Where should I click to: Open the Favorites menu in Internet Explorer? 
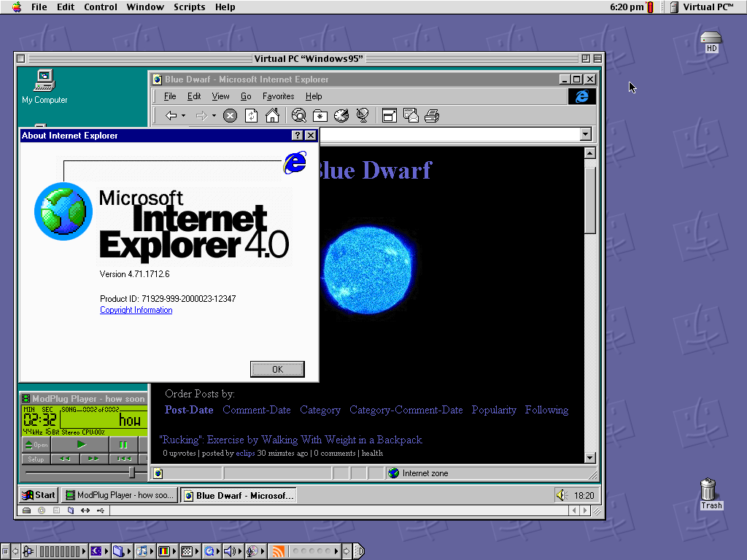coord(278,96)
